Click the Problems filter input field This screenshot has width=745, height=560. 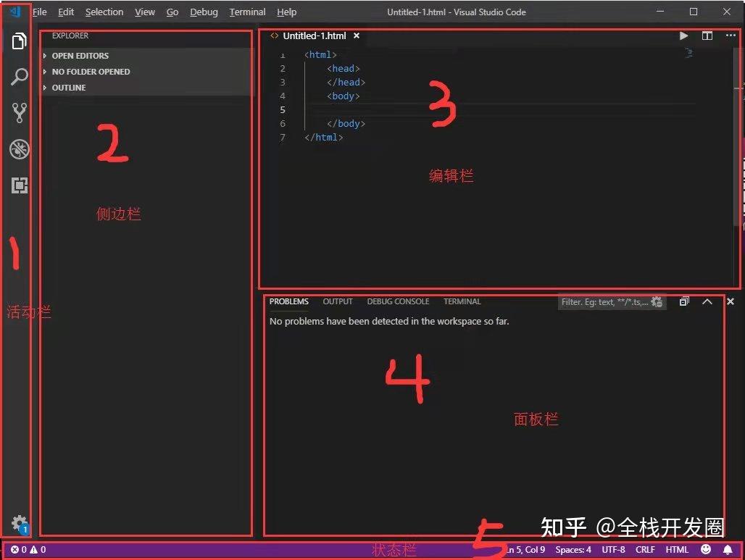click(x=609, y=302)
